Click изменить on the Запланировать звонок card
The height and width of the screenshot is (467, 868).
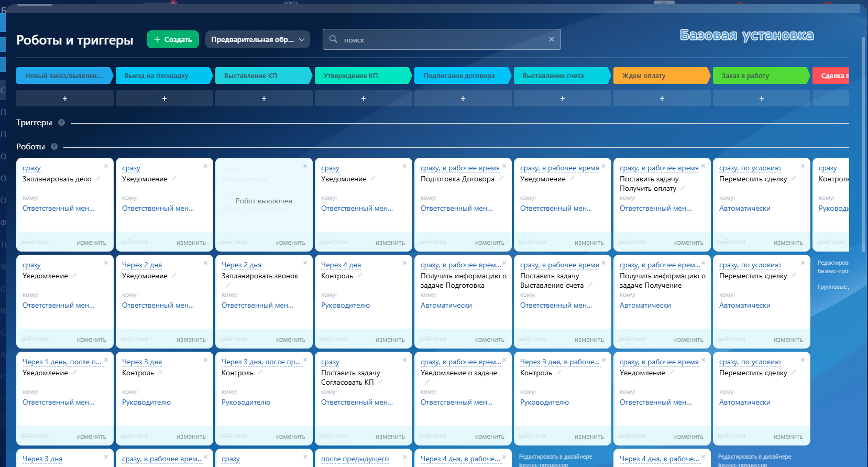click(x=290, y=340)
